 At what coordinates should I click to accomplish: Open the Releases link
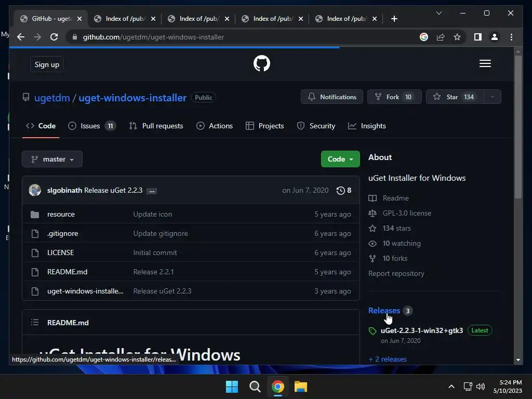tap(384, 311)
